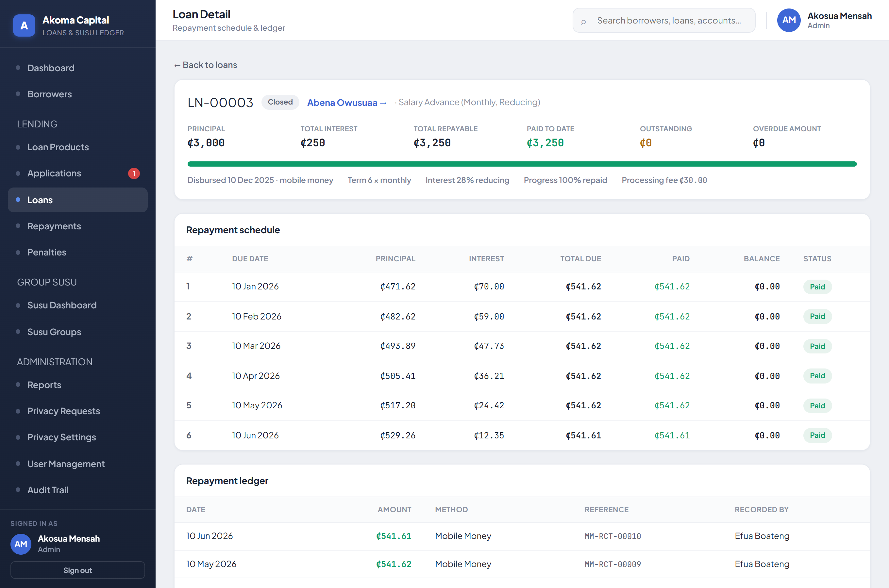Click the Paid badge for 10 Jun 2026 installment
The width and height of the screenshot is (889, 588).
pos(817,435)
